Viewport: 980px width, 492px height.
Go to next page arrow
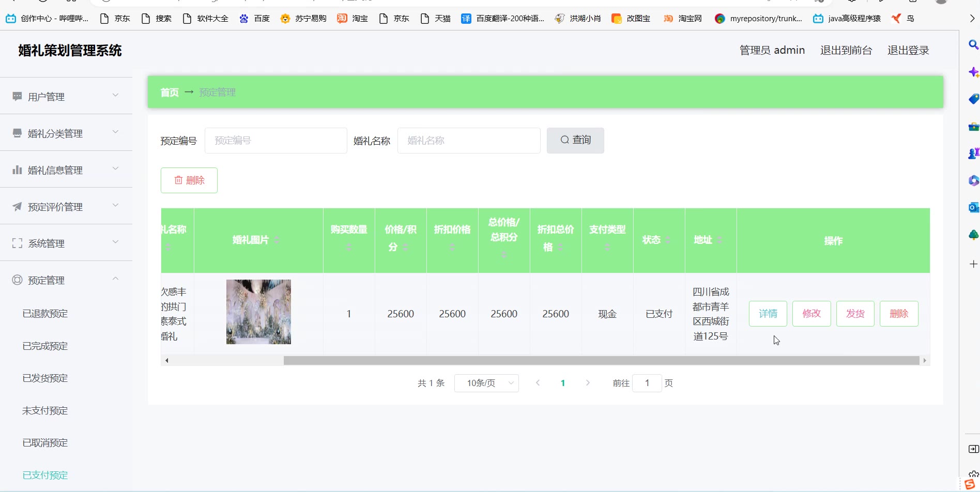[x=588, y=383]
